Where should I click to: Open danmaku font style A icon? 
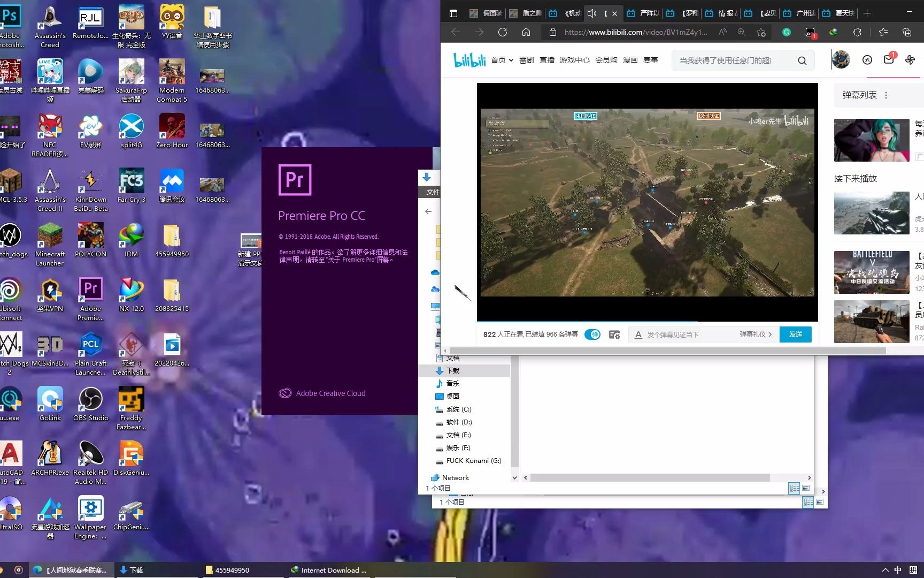click(x=638, y=334)
